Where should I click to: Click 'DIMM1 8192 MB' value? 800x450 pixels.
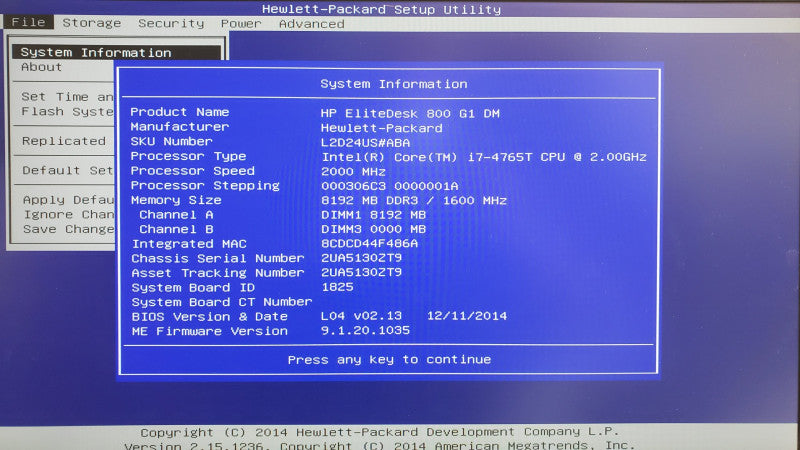click(373, 215)
